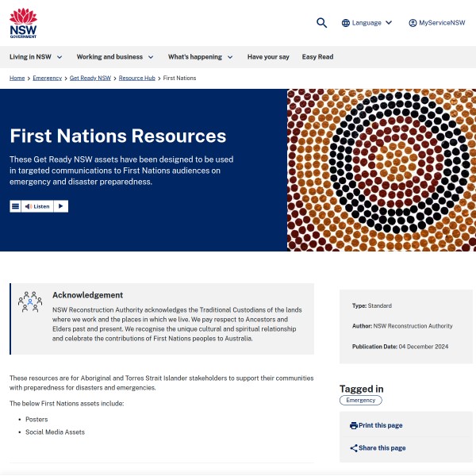Viewport: 476px width, 476px height.
Task: Click the printer icon beside Print this page
Action: coord(354,426)
